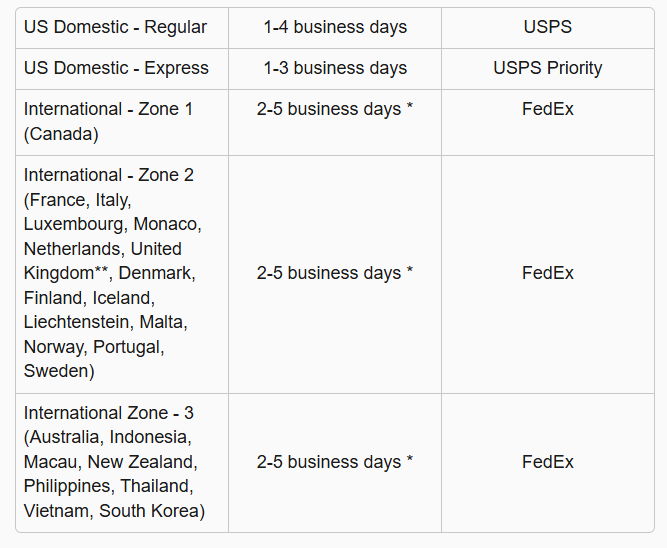Click the "International - Zone 1" label
The width and height of the screenshot is (667, 548).
coord(109,109)
